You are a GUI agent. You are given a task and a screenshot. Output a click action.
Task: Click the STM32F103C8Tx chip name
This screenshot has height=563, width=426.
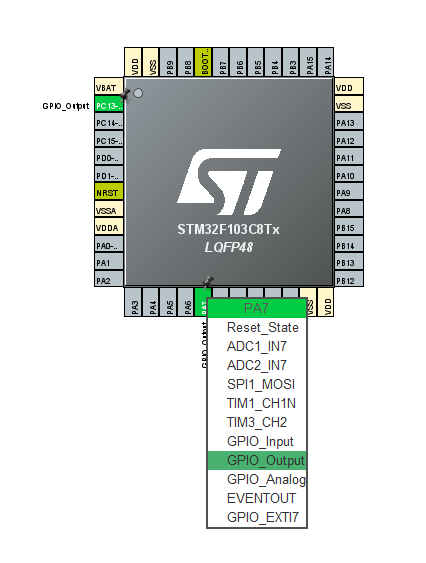point(228,229)
